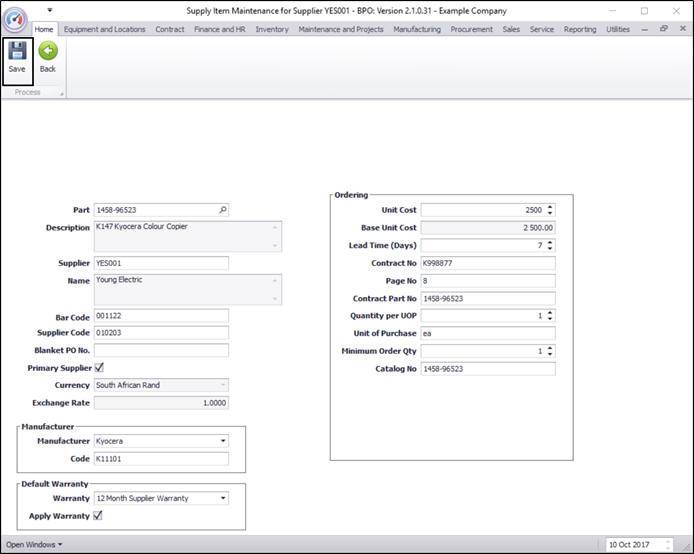Minimize the inner document window

(x=644, y=29)
